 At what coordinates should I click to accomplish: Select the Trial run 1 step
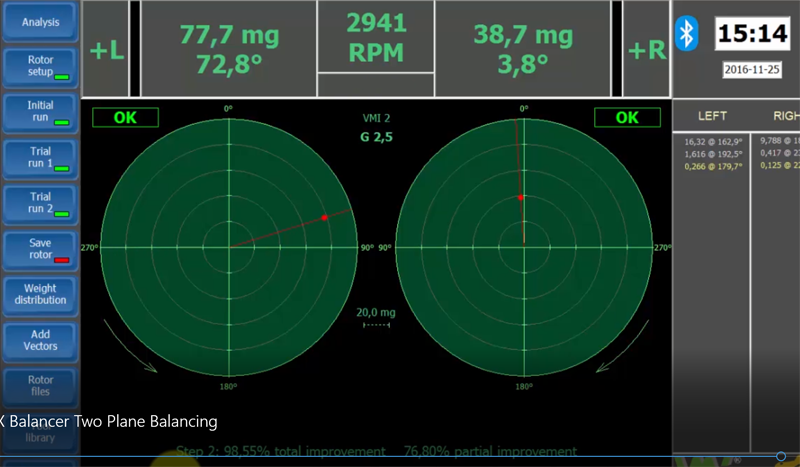(x=40, y=157)
